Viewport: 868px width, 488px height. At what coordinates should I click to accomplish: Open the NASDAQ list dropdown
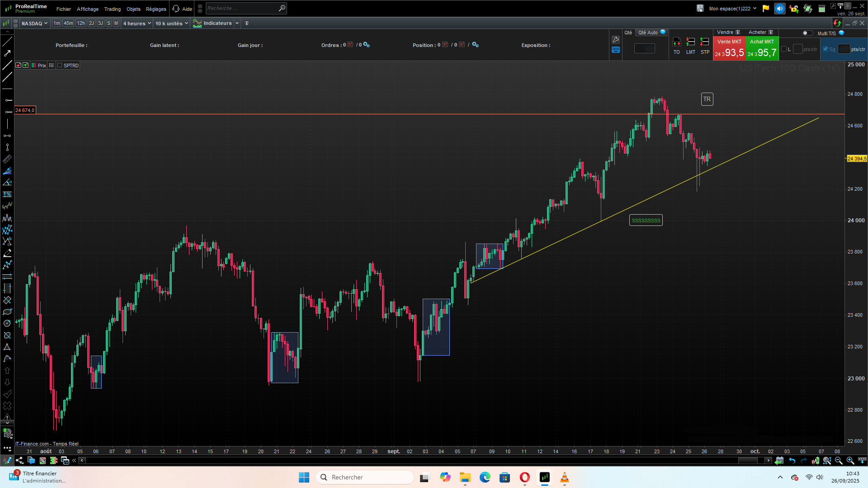(34, 23)
